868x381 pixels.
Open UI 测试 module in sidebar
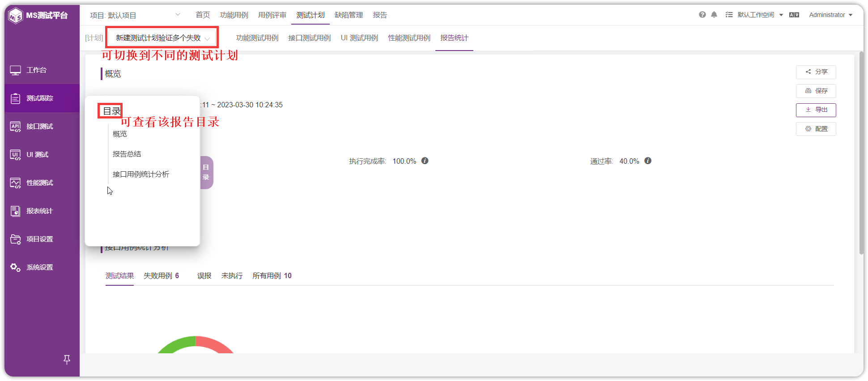coord(42,155)
